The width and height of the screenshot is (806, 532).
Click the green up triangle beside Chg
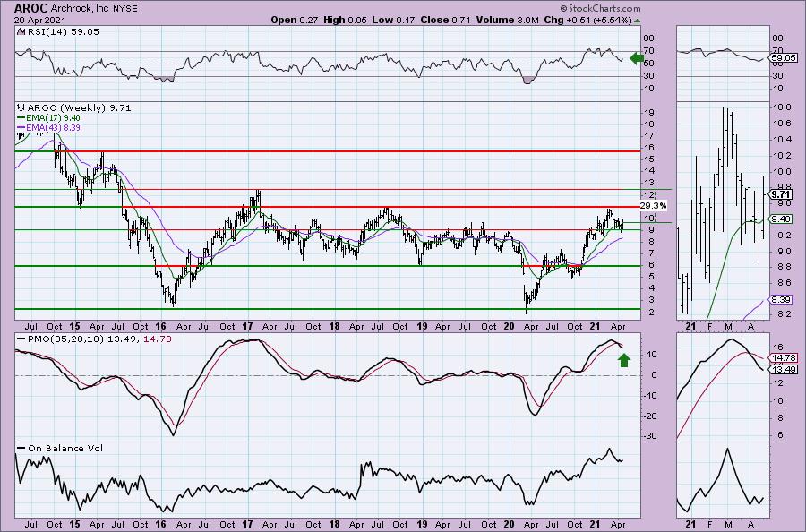click(638, 21)
